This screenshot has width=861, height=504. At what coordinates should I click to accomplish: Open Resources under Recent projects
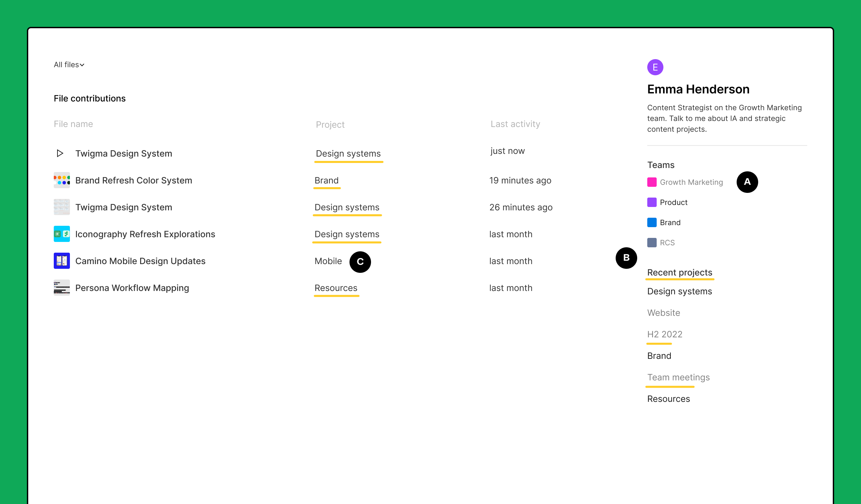pyautogui.click(x=669, y=399)
